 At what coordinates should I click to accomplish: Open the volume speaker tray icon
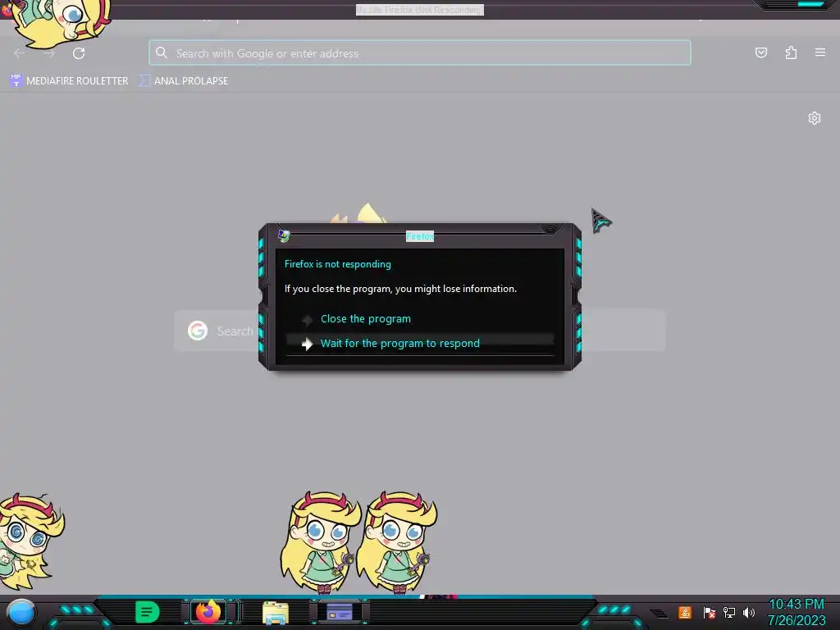(749, 612)
